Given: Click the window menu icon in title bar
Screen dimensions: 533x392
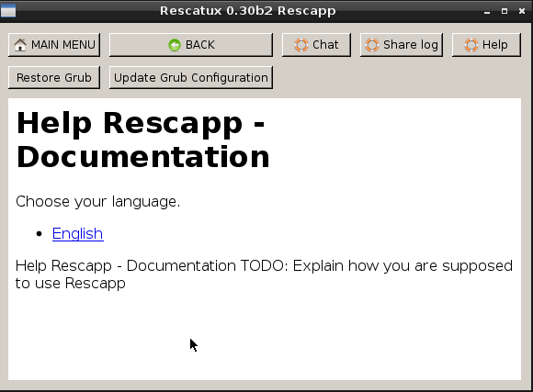Looking at the screenshot, I should click(8, 11).
